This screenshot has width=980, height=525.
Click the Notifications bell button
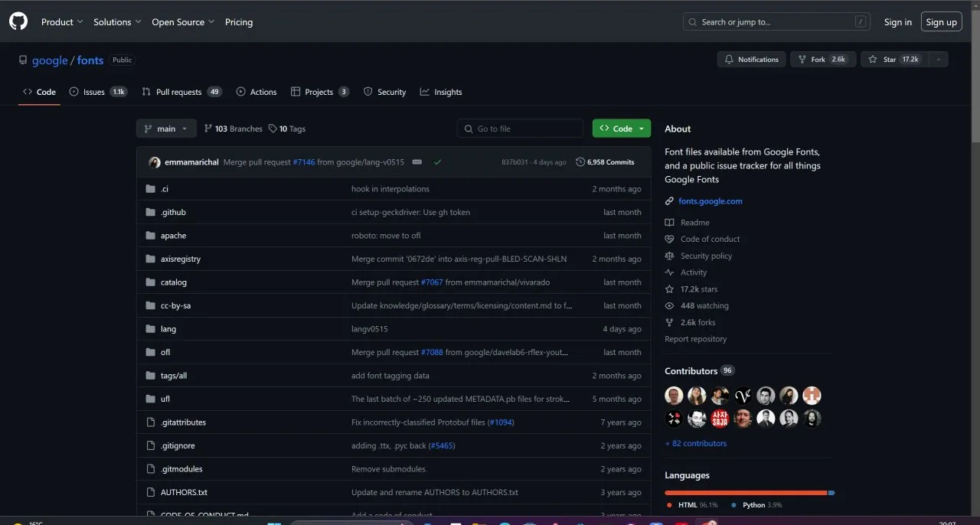[x=751, y=59]
